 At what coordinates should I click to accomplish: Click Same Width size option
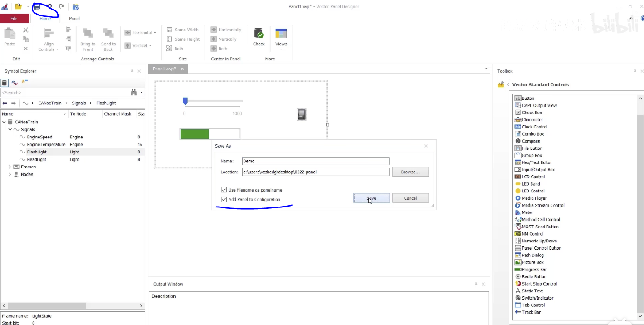[182, 30]
